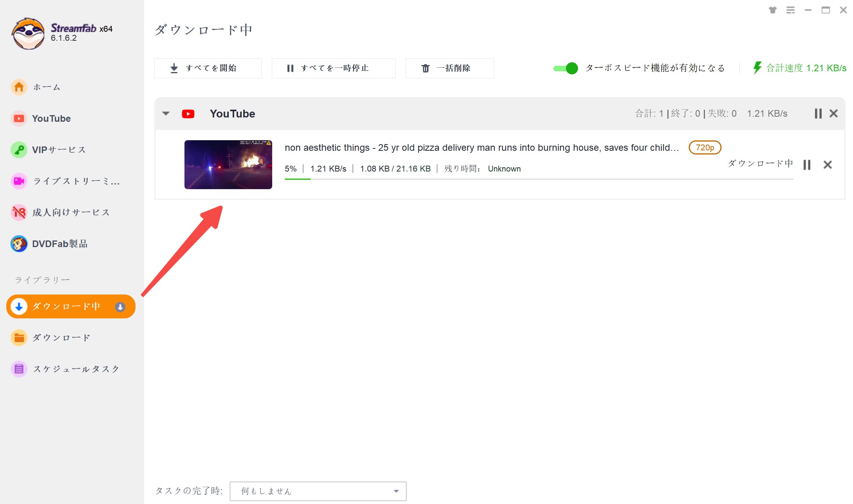Viewport: 853px width, 504px height.
Task: Pause the pizza delivery video download
Action: (807, 165)
